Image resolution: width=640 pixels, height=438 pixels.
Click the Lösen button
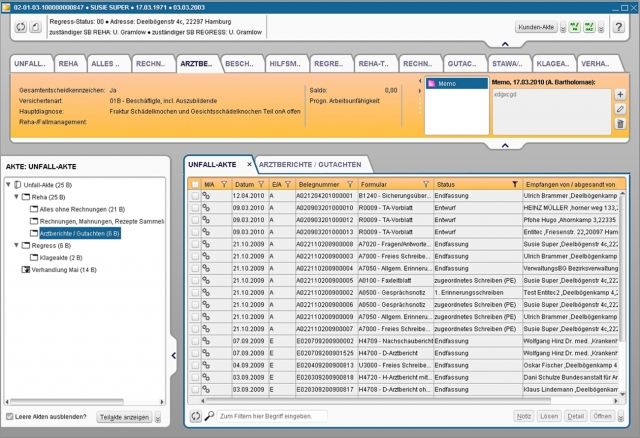click(x=549, y=416)
